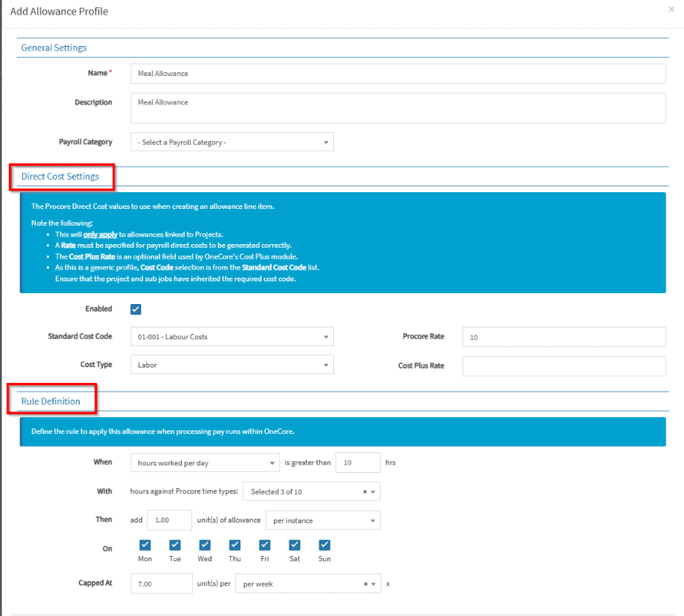The image size is (684, 616).
Task: Clear the Procore time types selection
Action: tap(365, 492)
